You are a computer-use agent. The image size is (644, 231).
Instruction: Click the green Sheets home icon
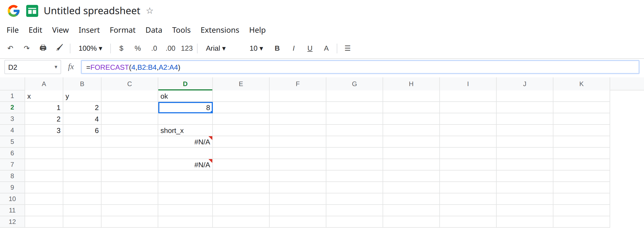32,11
